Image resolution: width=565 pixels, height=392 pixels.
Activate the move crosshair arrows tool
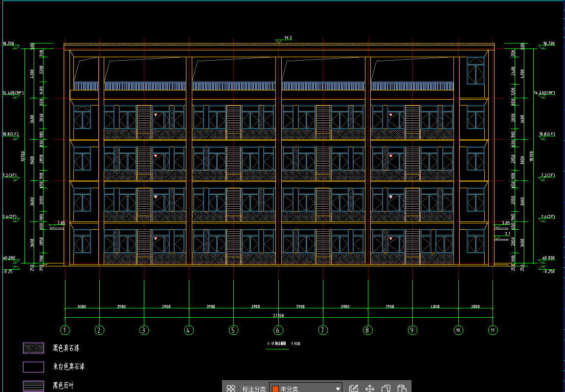pyautogui.click(x=370, y=388)
